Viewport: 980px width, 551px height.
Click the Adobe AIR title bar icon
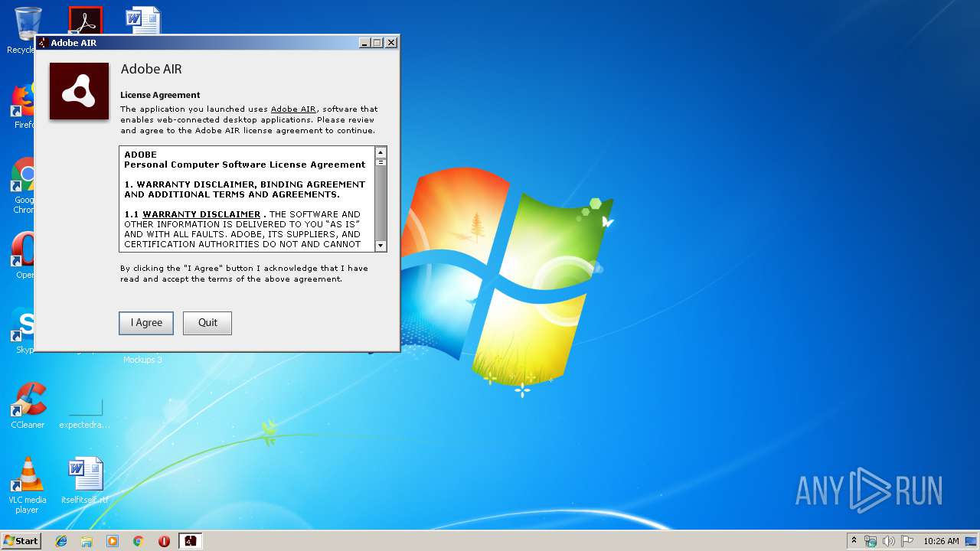point(43,43)
